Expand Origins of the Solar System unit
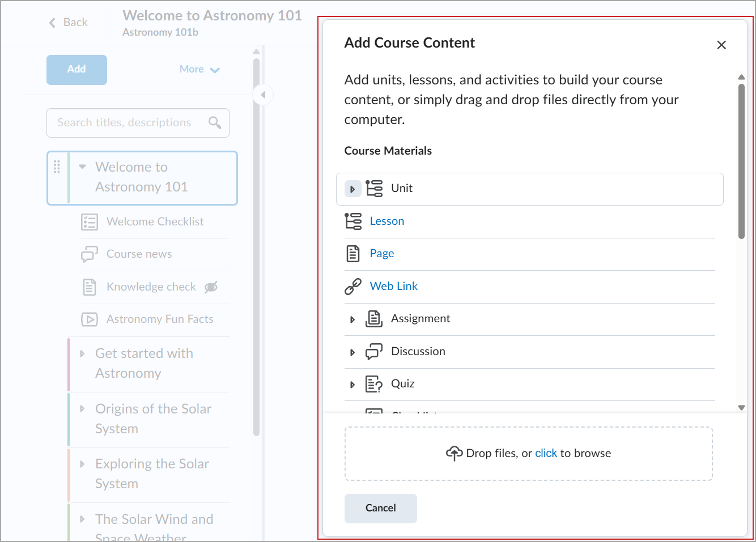 pos(82,409)
